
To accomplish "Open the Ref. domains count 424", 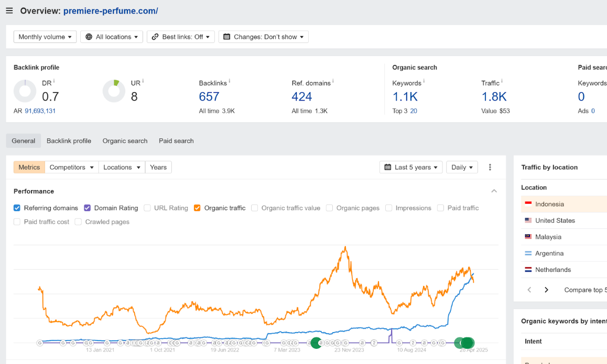I will [x=301, y=97].
